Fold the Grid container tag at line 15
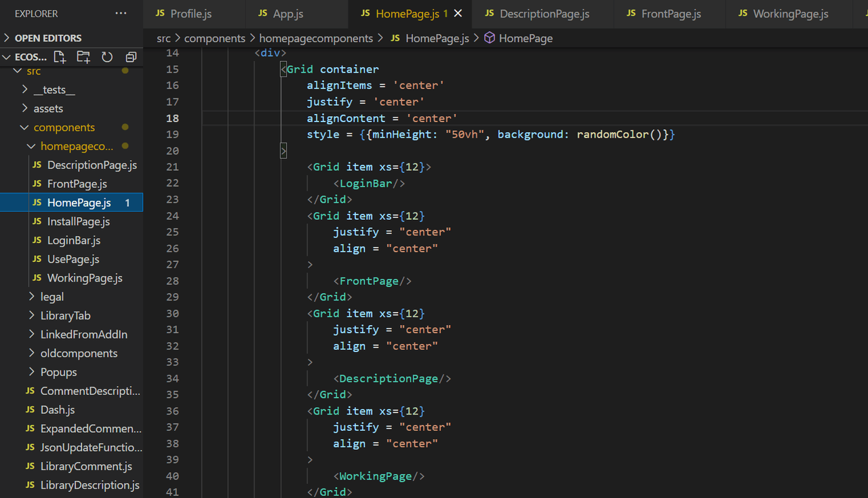The height and width of the screenshot is (498, 868). 283,69
